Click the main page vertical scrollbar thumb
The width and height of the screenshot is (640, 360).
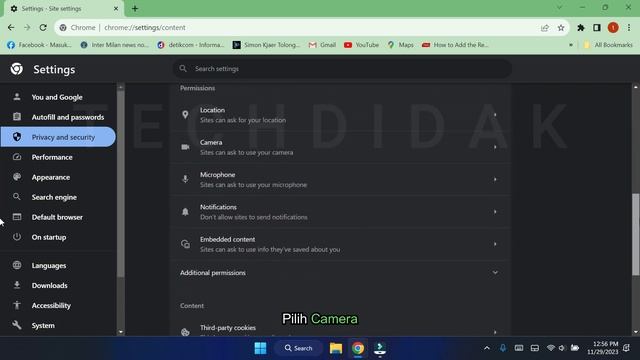pyautogui.click(x=636, y=234)
